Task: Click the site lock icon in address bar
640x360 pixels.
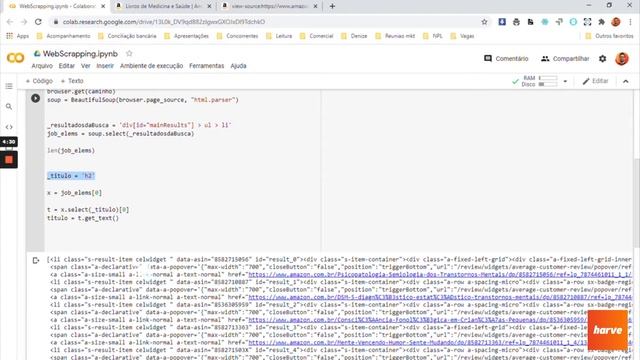Action: click(x=56, y=22)
